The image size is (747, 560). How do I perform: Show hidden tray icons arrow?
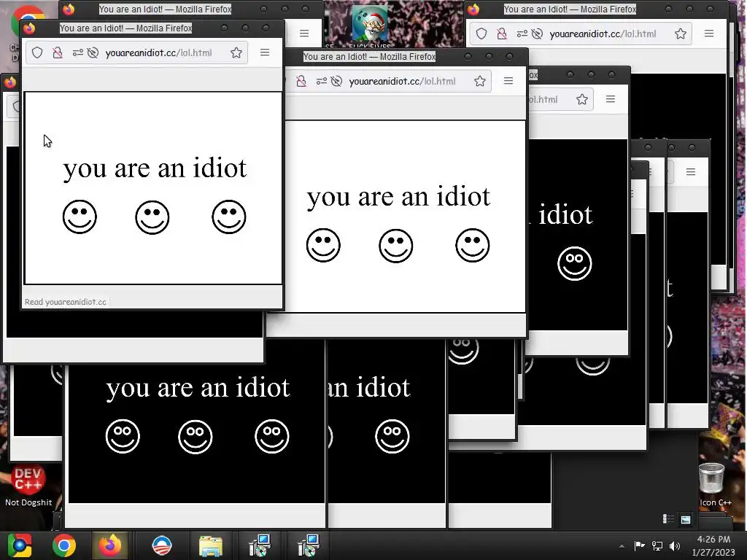click(622, 546)
